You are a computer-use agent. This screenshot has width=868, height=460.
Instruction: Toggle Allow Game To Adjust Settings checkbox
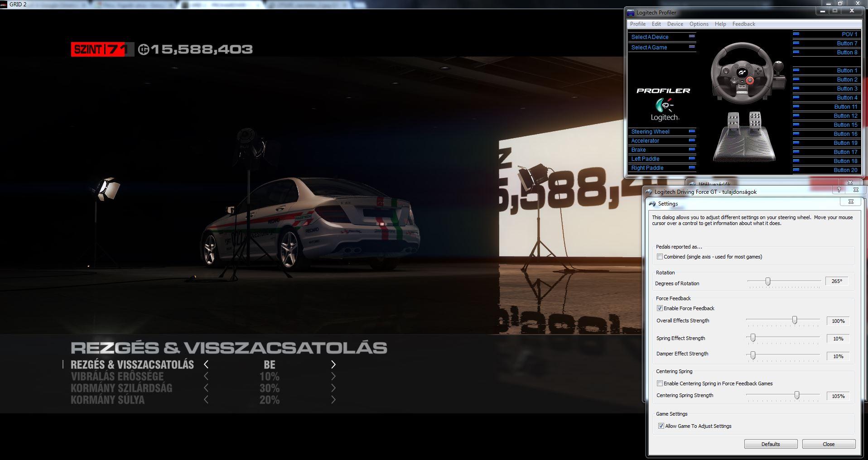pos(661,426)
